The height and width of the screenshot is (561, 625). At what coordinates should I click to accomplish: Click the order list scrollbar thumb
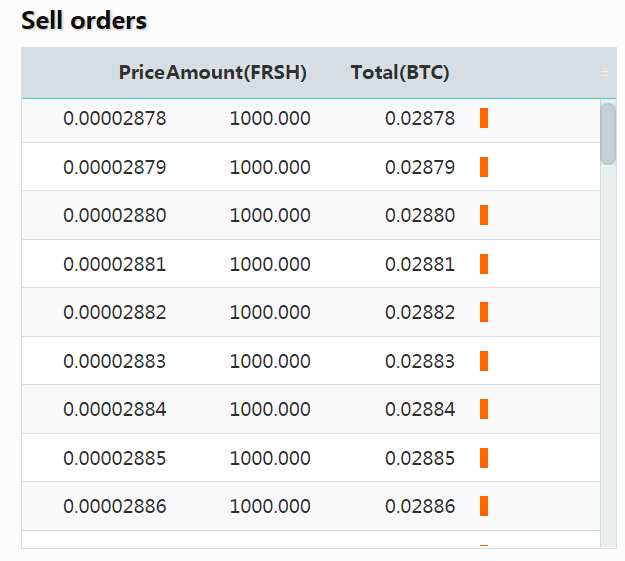coord(608,134)
